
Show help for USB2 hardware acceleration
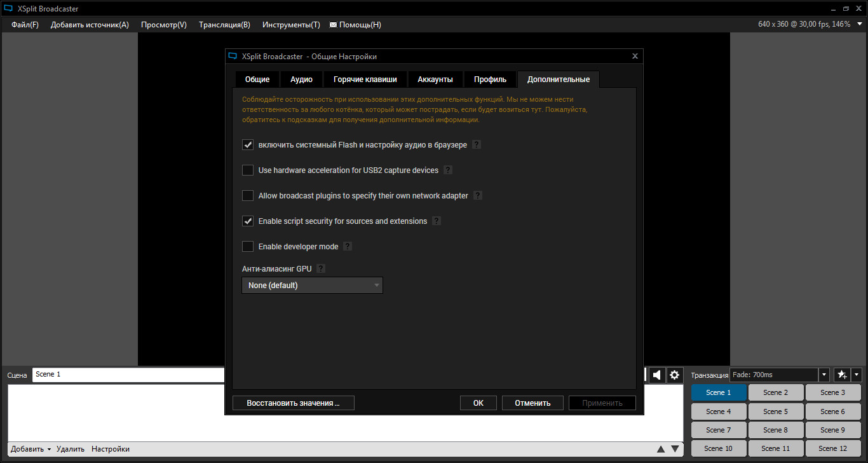[x=448, y=170]
